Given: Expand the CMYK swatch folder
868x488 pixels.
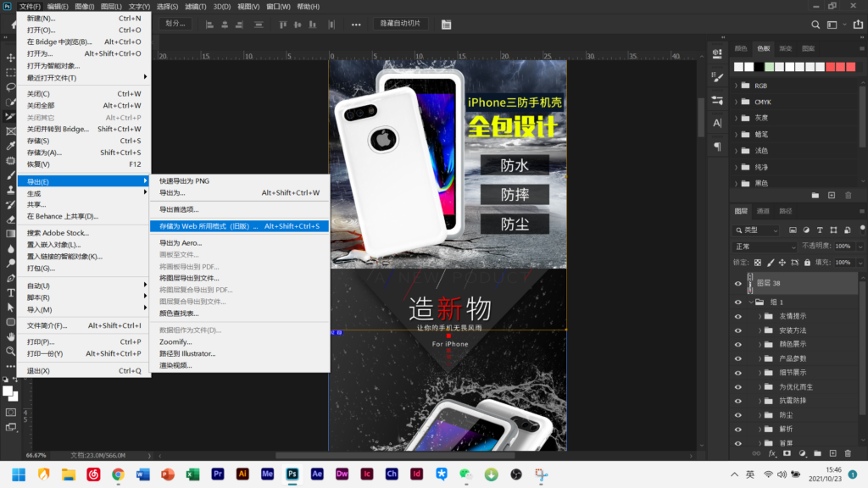Looking at the screenshot, I should pos(737,102).
